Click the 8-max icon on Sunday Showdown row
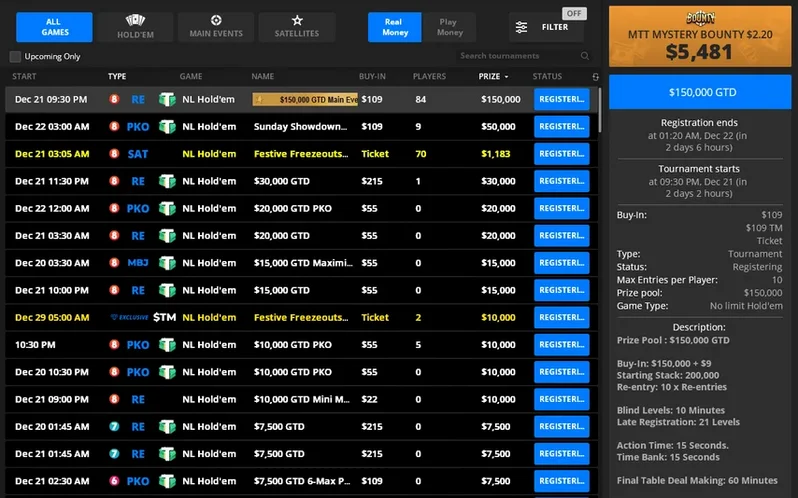Screen dimensions: 798x498 pyautogui.click(x=114, y=127)
